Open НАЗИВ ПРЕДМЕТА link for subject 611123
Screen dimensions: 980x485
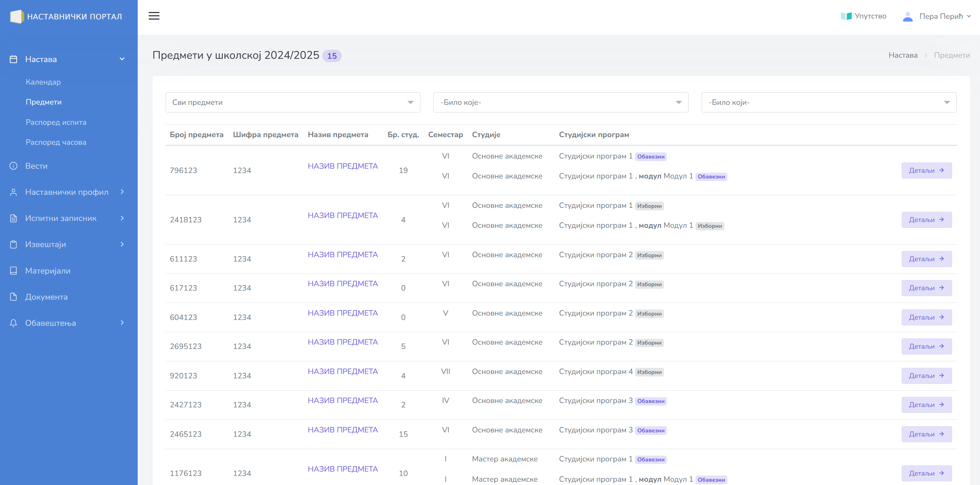[x=342, y=255]
